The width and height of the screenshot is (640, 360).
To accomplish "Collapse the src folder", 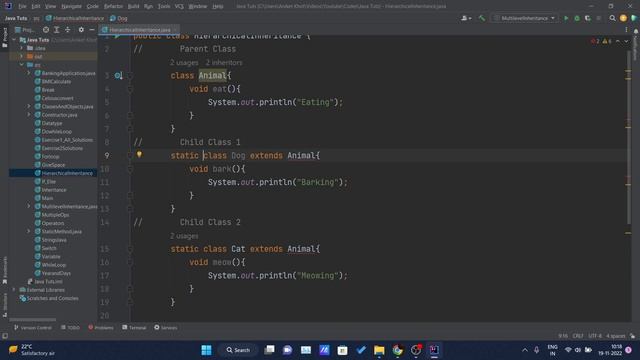I will (22, 65).
